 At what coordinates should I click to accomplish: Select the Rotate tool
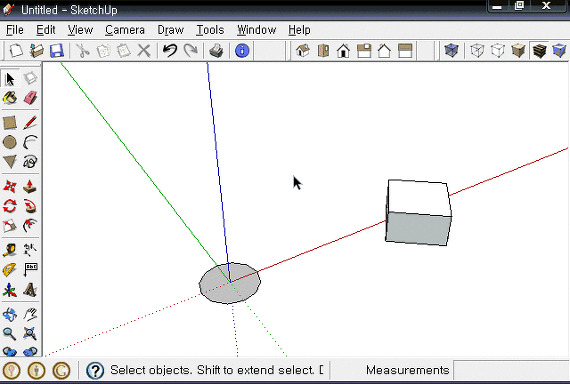click(x=10, y=206)
